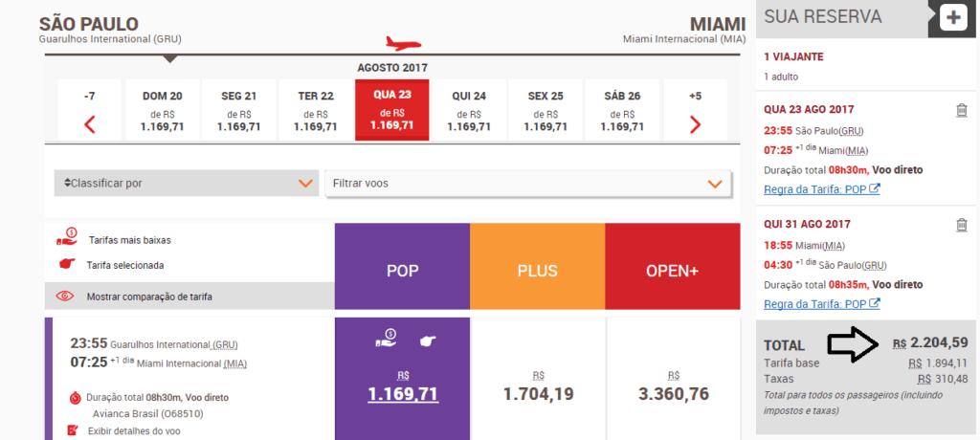The height and width of the screenshot is (440, 980).
Task: Select the SEX 25 date tab
Action: pyautogui.click(x=545, y=110)
